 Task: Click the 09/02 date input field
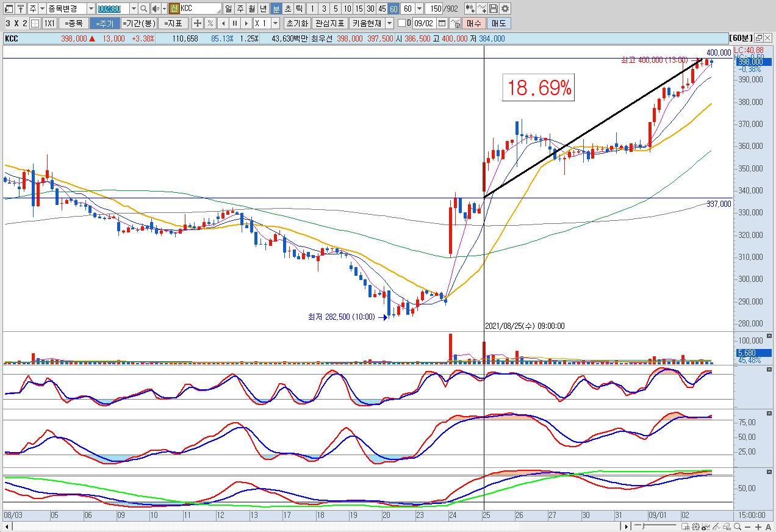click(425, 23)
